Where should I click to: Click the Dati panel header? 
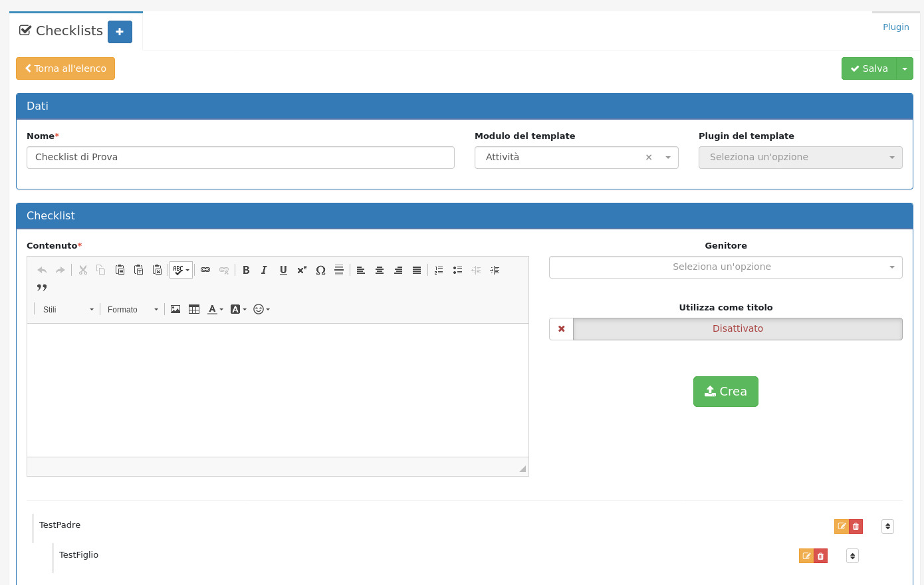click(x=465, y=106)
